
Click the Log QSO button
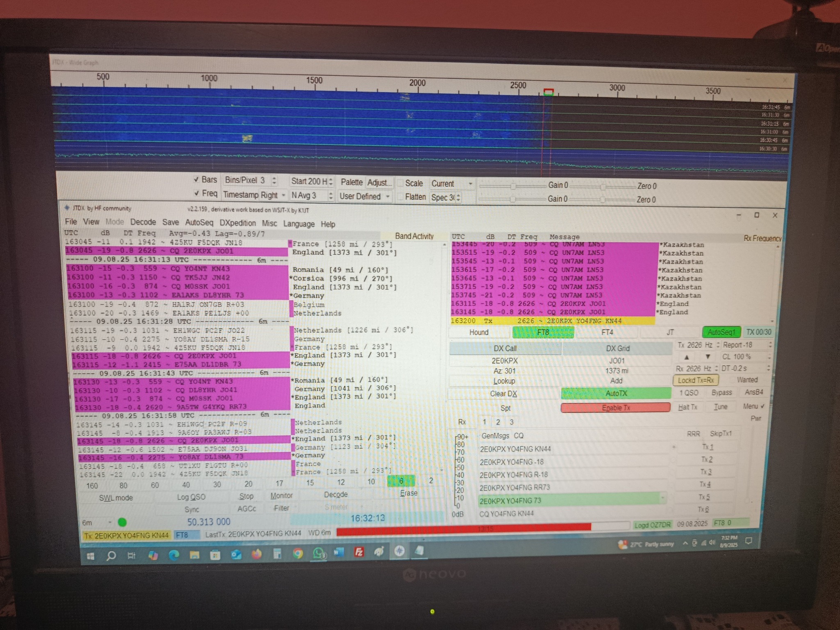(x=191, y=497)
